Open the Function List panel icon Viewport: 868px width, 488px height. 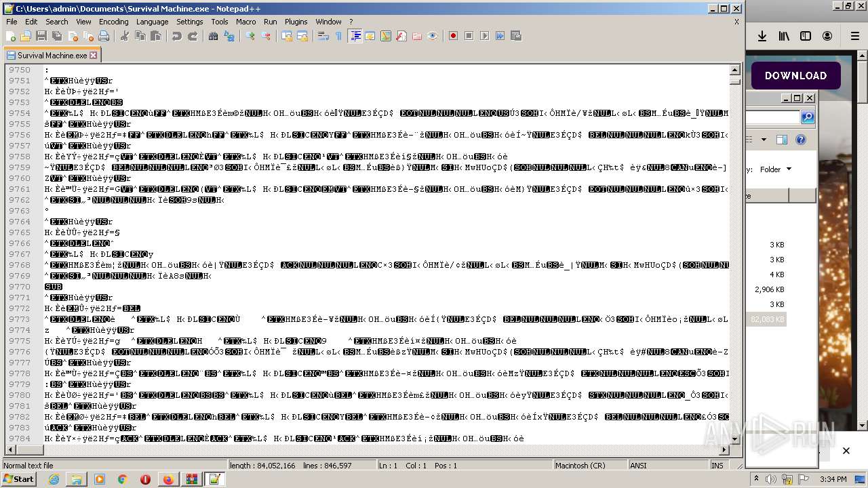(x=401, y=36)
